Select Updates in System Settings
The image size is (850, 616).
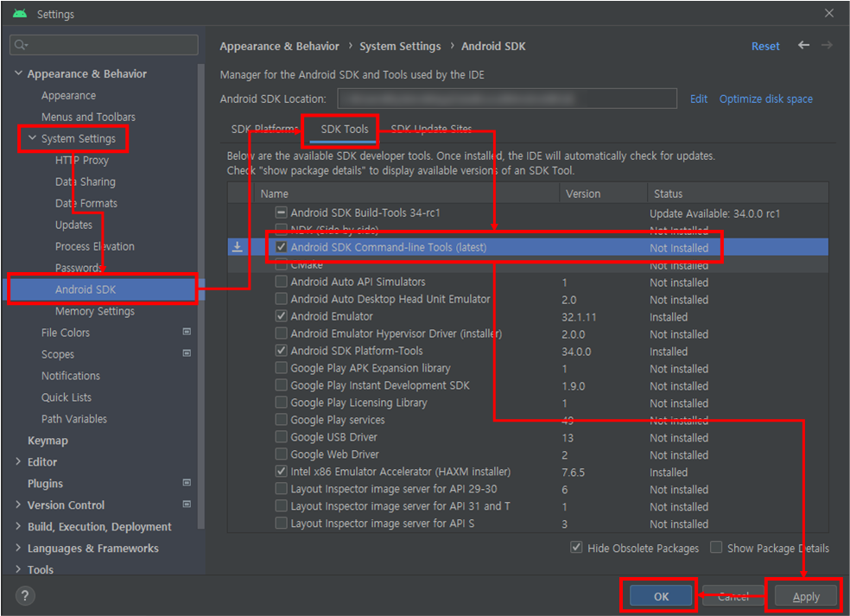73,225
